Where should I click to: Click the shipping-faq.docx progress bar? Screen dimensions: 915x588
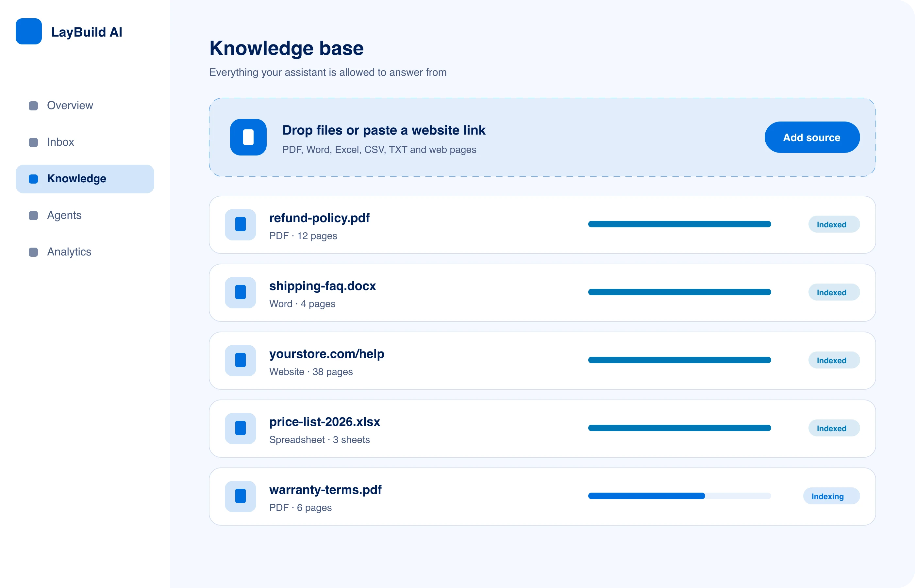point(679,292)
